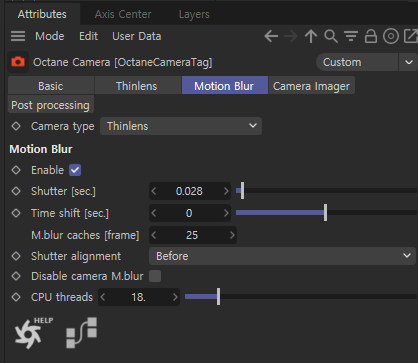Toggle keyframe diamond for Camera type
Screen dimensions: 418x363
[16, 126]
